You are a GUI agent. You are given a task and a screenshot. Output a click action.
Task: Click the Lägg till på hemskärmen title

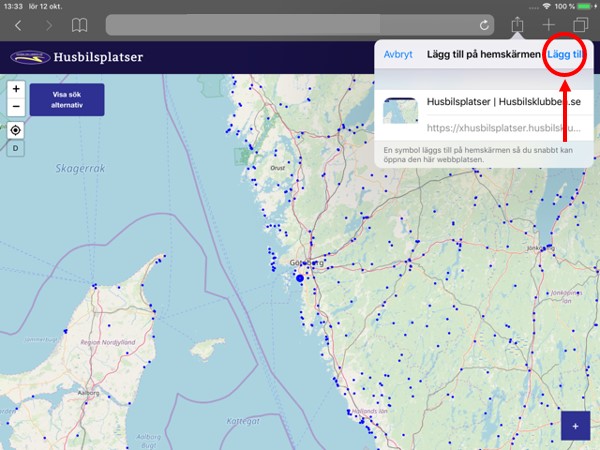(x=484, y=54)
